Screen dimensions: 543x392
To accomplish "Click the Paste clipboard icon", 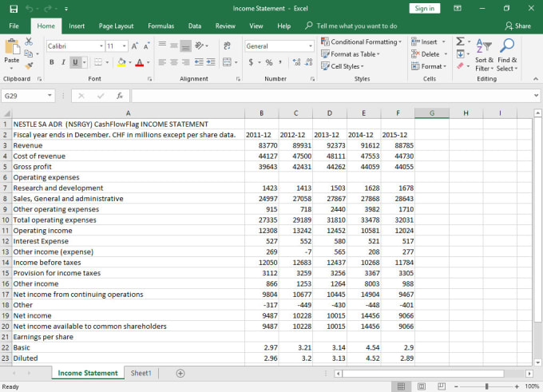I will [12, 47].
